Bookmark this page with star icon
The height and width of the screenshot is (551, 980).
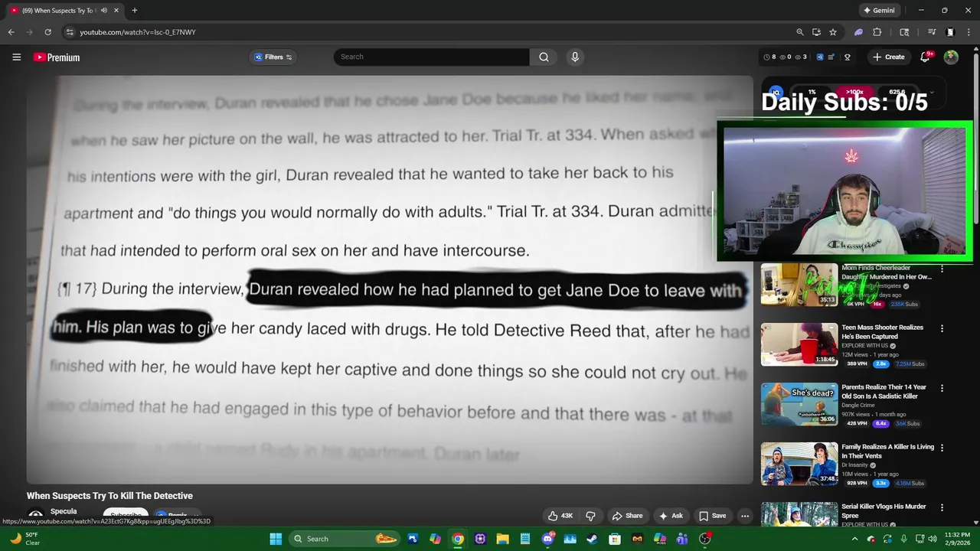(x=833, y=32)
